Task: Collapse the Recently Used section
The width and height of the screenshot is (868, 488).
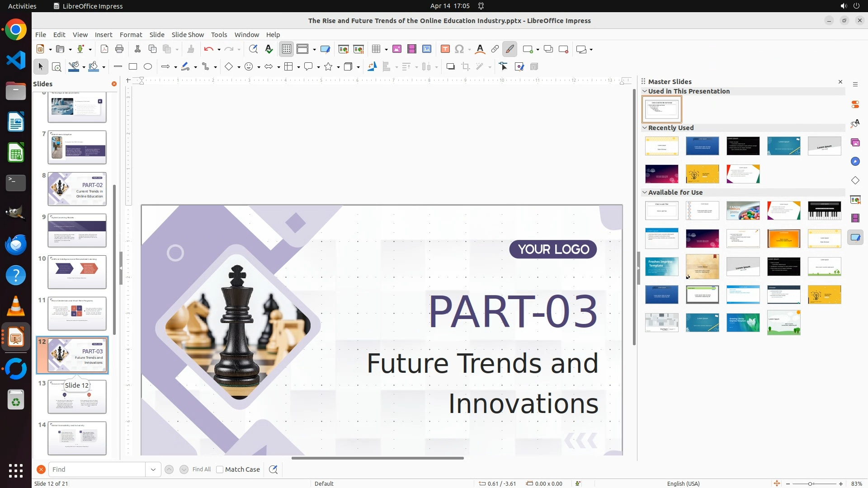Action: [645, 128]
